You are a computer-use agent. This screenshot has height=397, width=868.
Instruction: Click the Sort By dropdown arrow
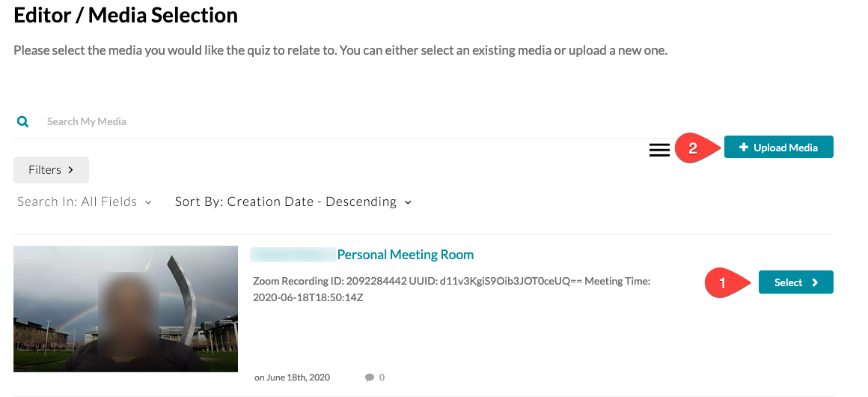408,202
